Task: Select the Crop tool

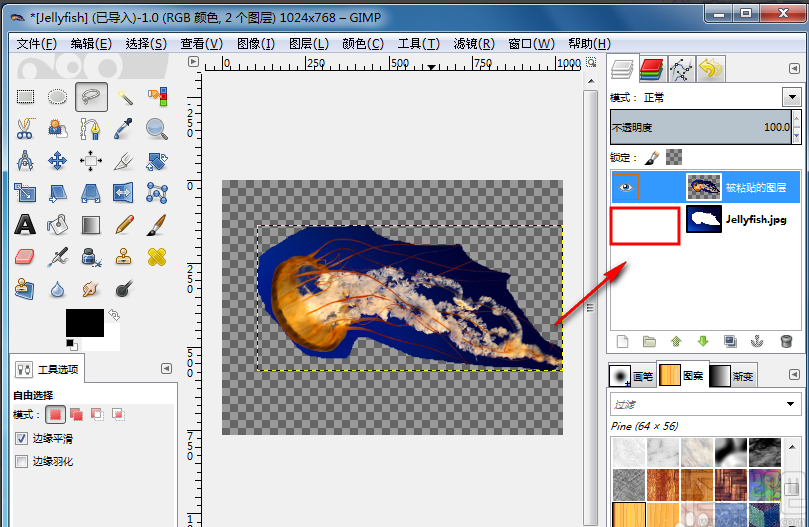Action: pos(124,161)
